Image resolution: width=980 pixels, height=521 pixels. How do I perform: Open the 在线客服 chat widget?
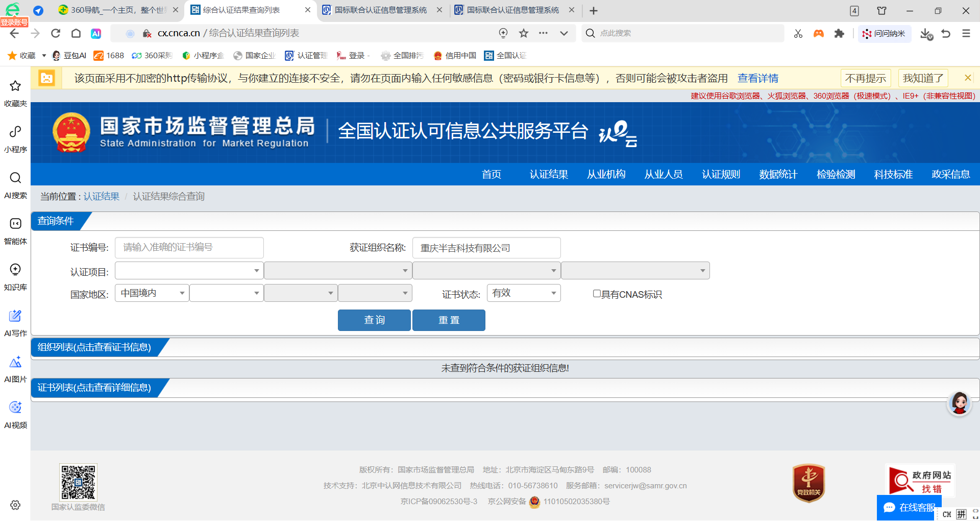pos(909,507)
